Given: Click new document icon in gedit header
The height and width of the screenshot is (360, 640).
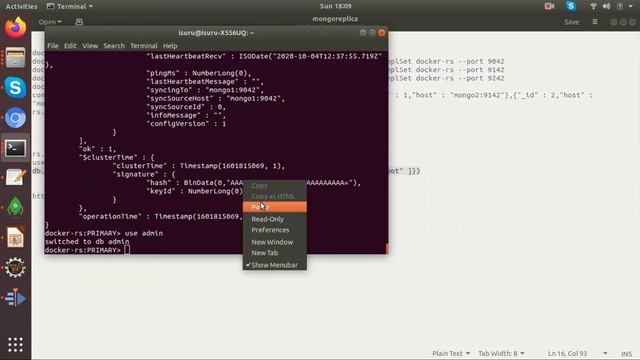Looking at the screenshot, I should (x=79, y=22).
